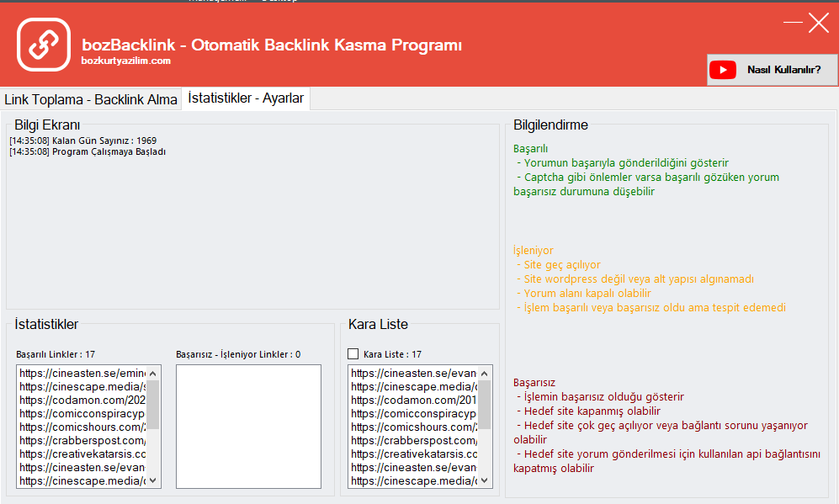Click the İşlemin başarısız olduğu gösterir line
839x504 pixels.
[600, 397]
